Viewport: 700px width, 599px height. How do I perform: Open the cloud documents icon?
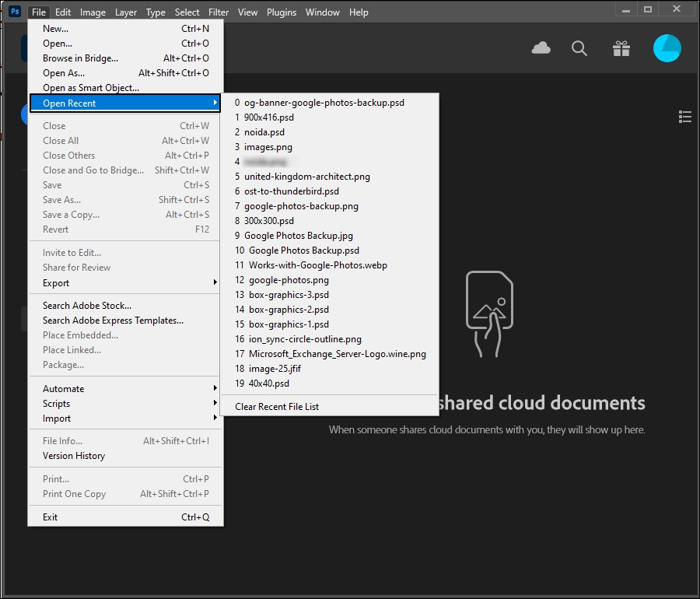tap(541, 48)
